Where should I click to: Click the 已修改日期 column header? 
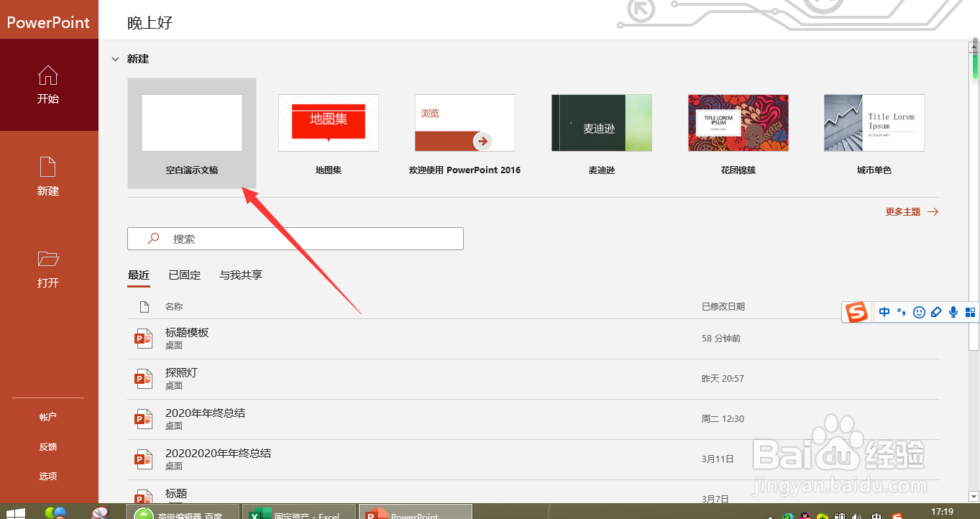point(723,307)
